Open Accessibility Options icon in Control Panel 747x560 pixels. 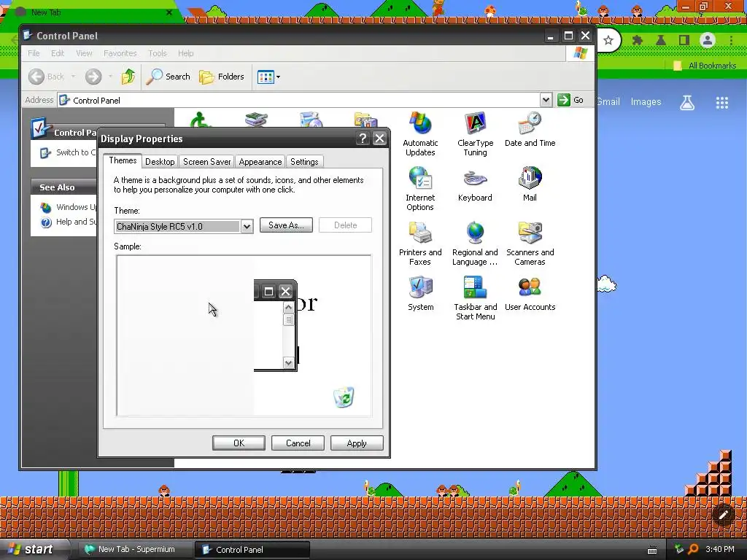(x=201, y=119)
